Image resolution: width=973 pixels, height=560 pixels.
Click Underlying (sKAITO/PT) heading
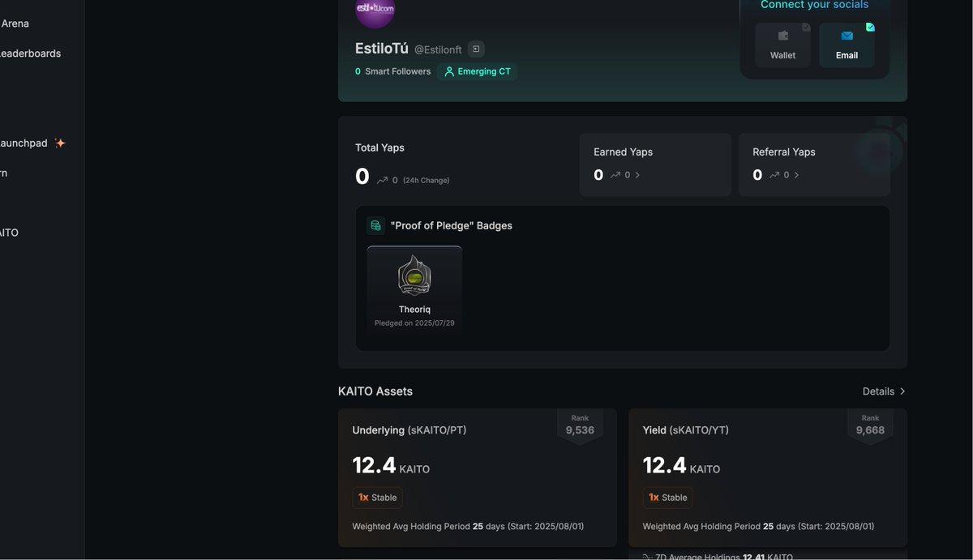point(409,430)
